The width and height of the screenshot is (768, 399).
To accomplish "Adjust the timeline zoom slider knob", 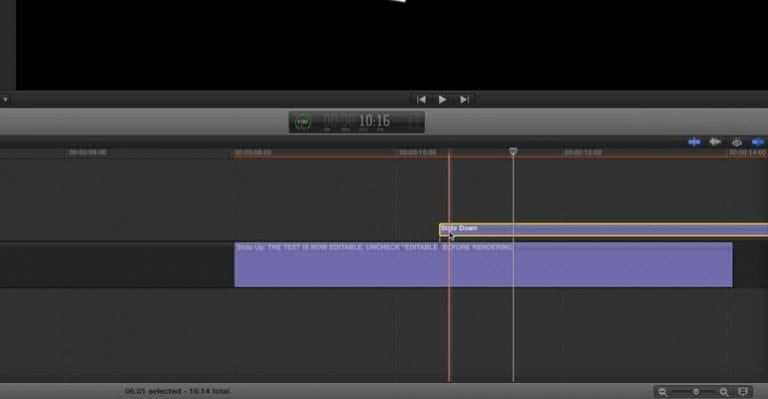I will tap(696, 392).
